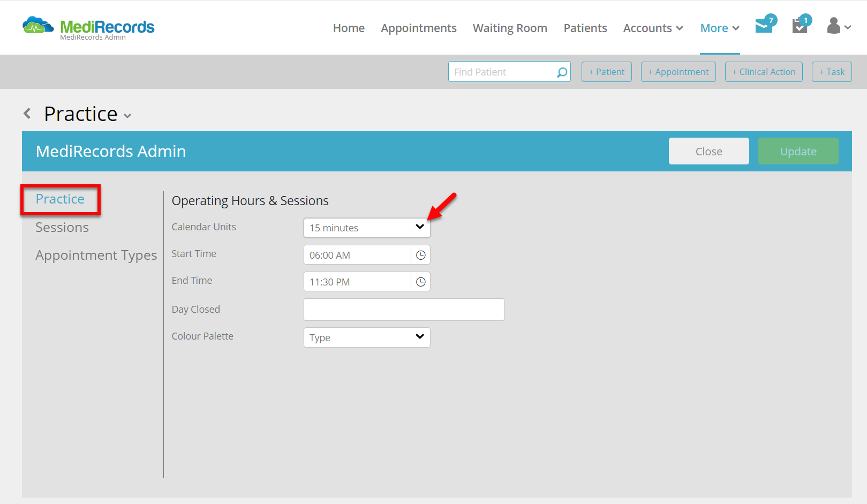Click the Colour Palette label
The height and width of the screenshot is (504, 867).
(x=202, y=336)
